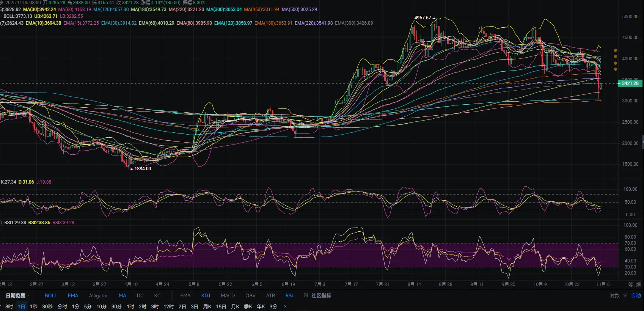This screenshot has width=644, height=311.
Task: Switch to the 12时 timeframe
Action: coord(169,306)
